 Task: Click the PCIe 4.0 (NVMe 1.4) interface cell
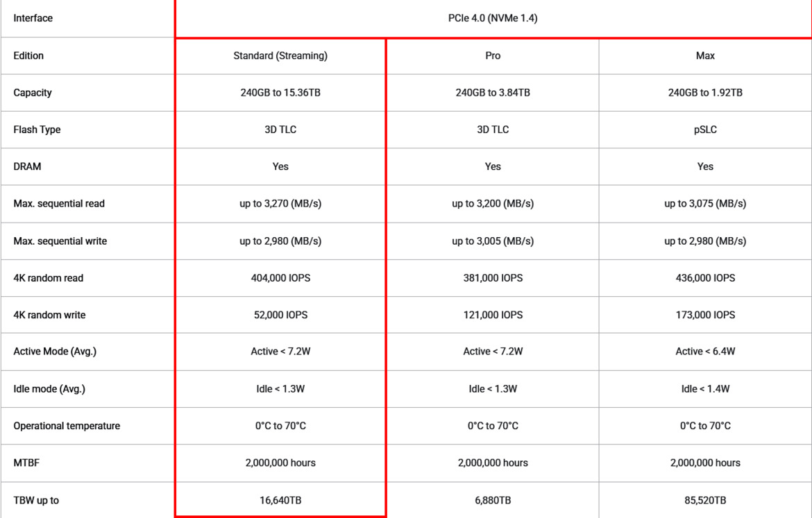493,18
